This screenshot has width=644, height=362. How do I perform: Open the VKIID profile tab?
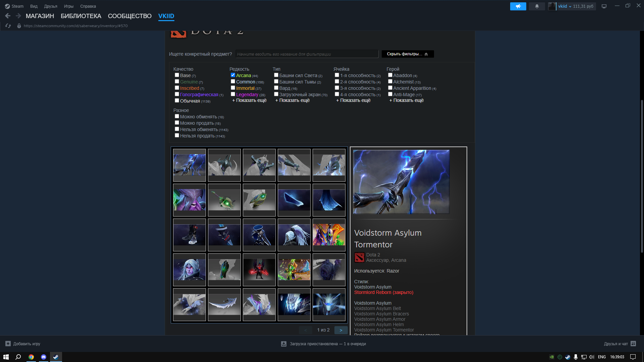pos(166,16)
